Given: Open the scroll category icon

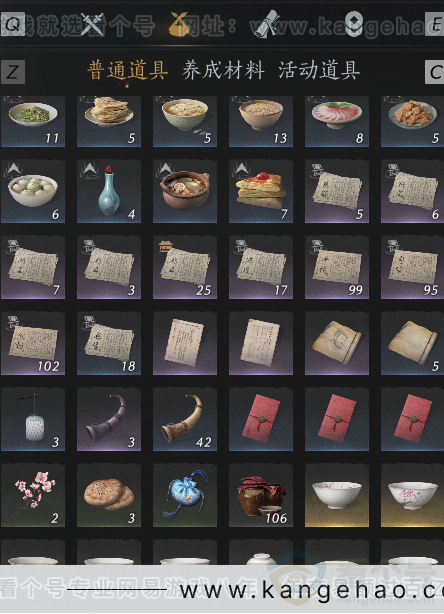Looking at the screenshot, I should 267,24.
